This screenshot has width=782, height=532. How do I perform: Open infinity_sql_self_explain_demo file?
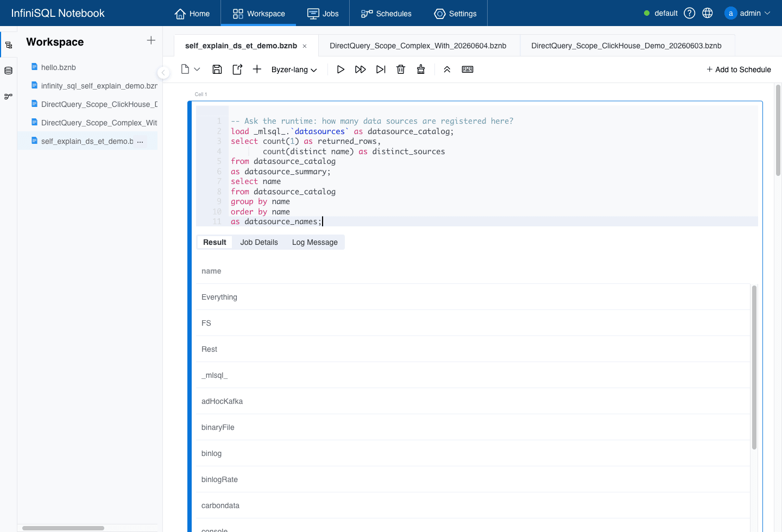(99, 86)
